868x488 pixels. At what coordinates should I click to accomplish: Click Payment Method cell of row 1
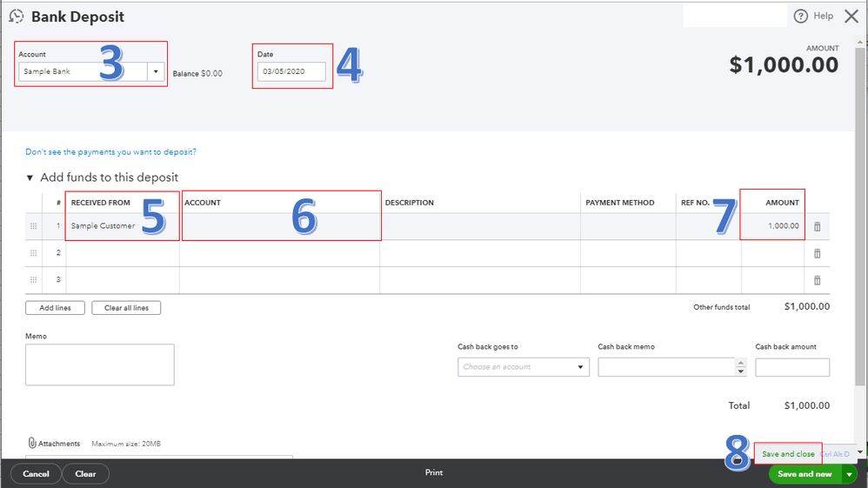pos(628,226)
